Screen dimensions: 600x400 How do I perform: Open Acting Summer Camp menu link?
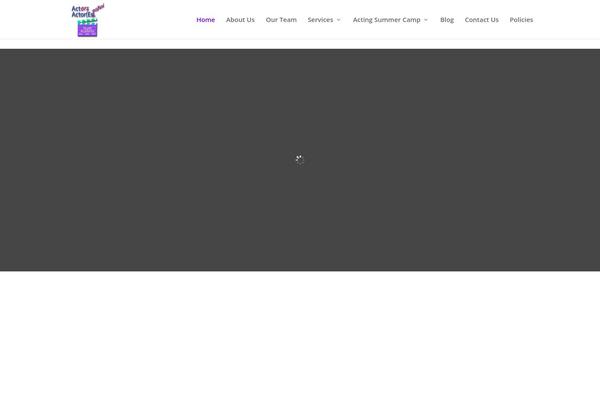[x=386, y=20]
